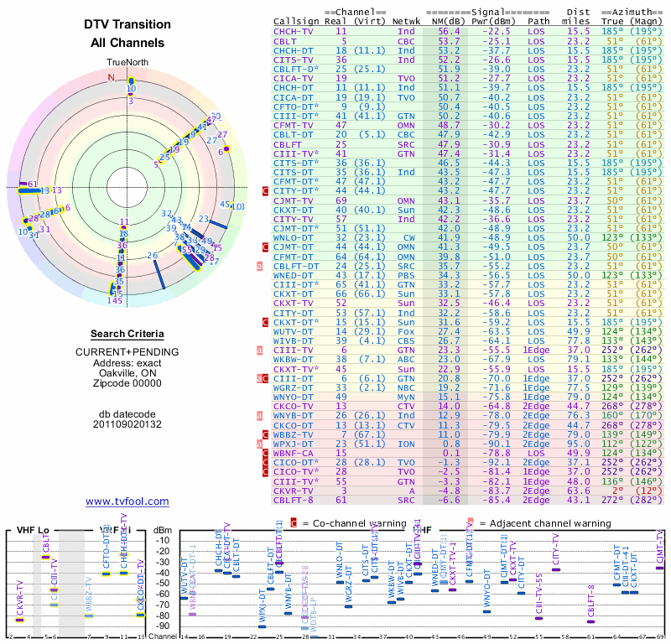Viewport: 671px width, 644px height.
Task: Click the co-channel icon beside CJMT-DT channel 44
Action: tap(265, 247)
